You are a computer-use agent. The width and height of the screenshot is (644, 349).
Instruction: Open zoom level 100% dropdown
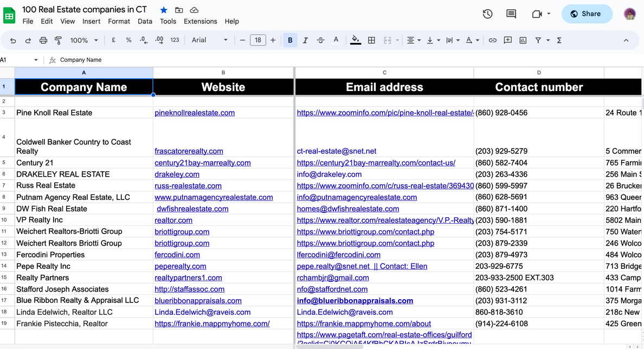tap(84, 40)
